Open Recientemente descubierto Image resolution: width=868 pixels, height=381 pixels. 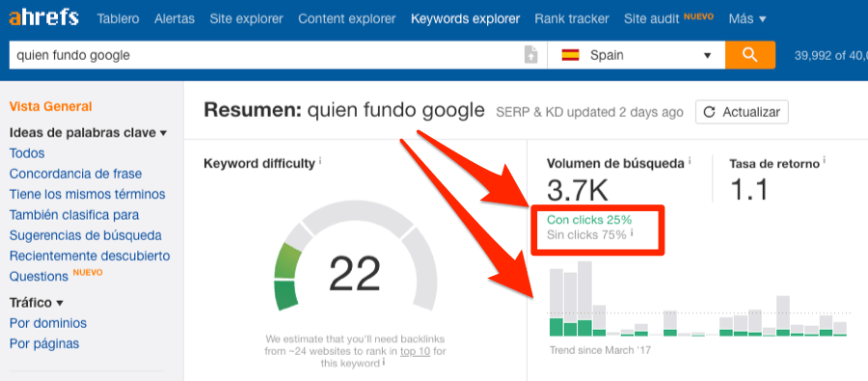tap(90, 256)
